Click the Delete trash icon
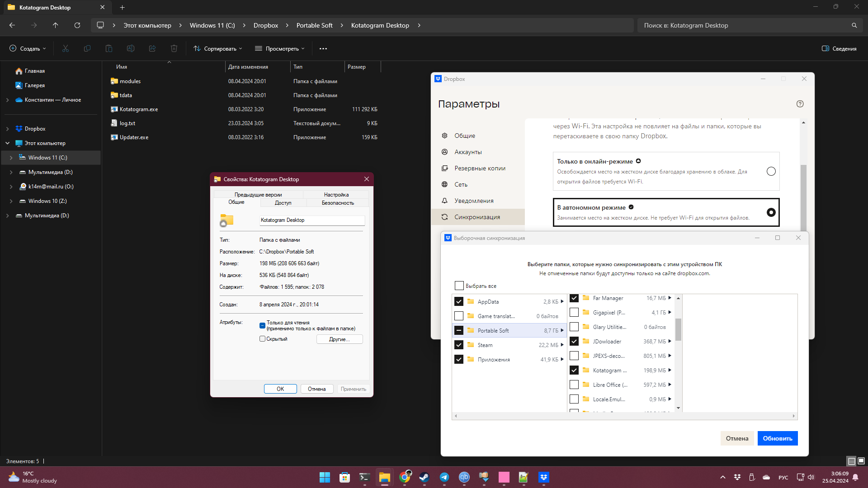 point(174,48)
